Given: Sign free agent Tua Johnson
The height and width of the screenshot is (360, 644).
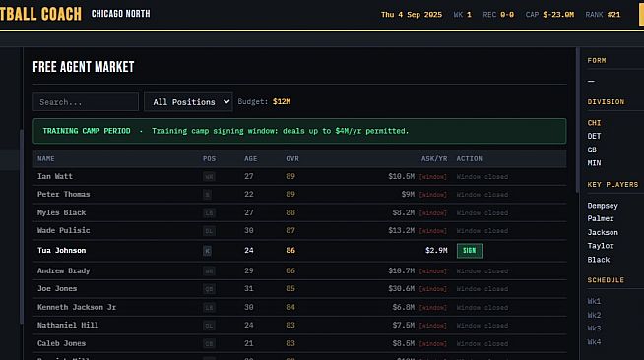Looking at the screenshot, I should pyautogui.click(x=470, y=251).
